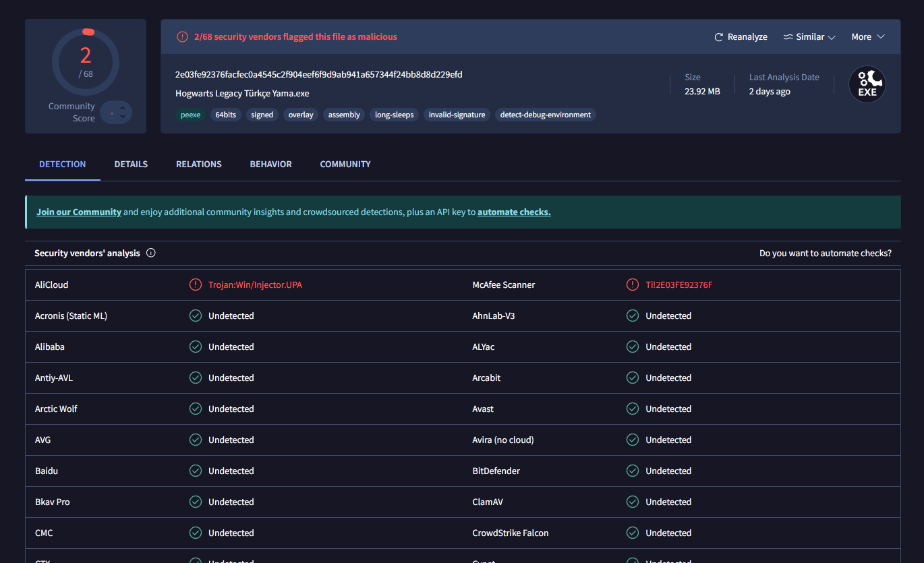The image size is (924, 563).
Task: Click the McAfee Scanner vendor name
Action: pos(504,285)
